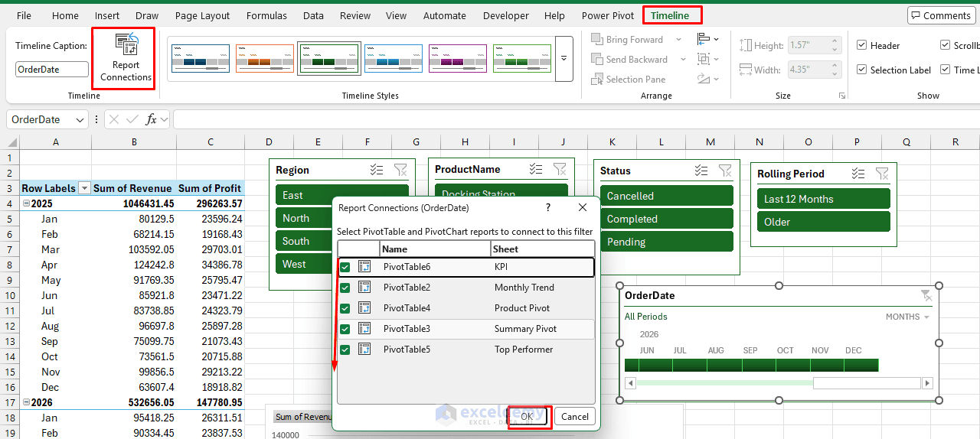The height and width of the screenshot is (439, 980).
Task: Switch to the Page Layout tab
Action: coord(202,15)
